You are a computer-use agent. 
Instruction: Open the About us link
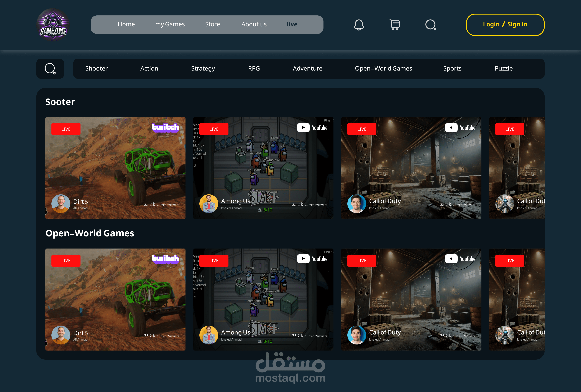click(254, 24)
